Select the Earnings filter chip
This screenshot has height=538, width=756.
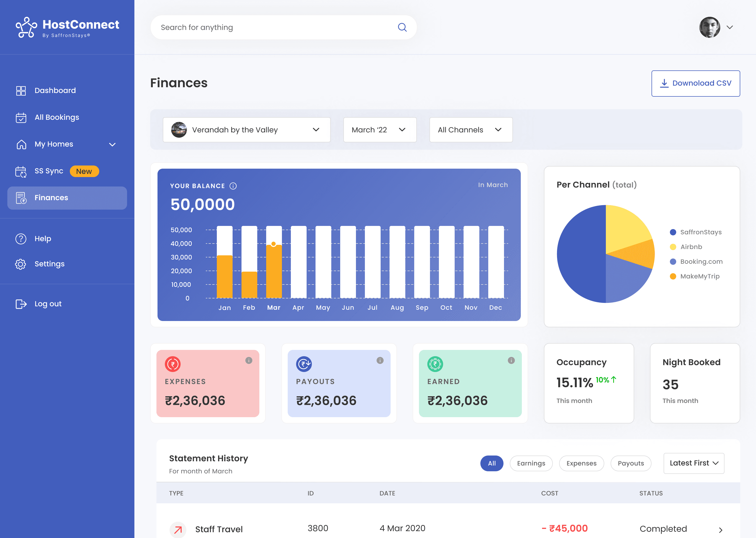531,463
